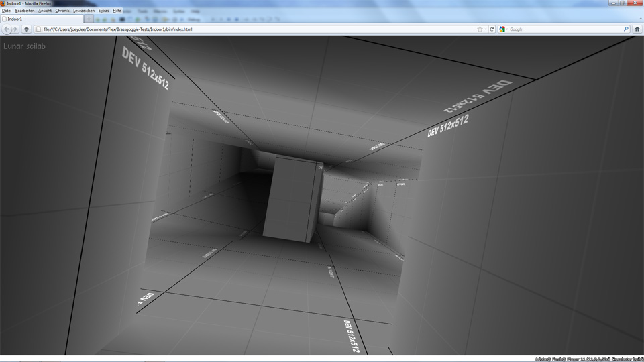Expand the address bar history dropdown arrow

coord(486,29)
